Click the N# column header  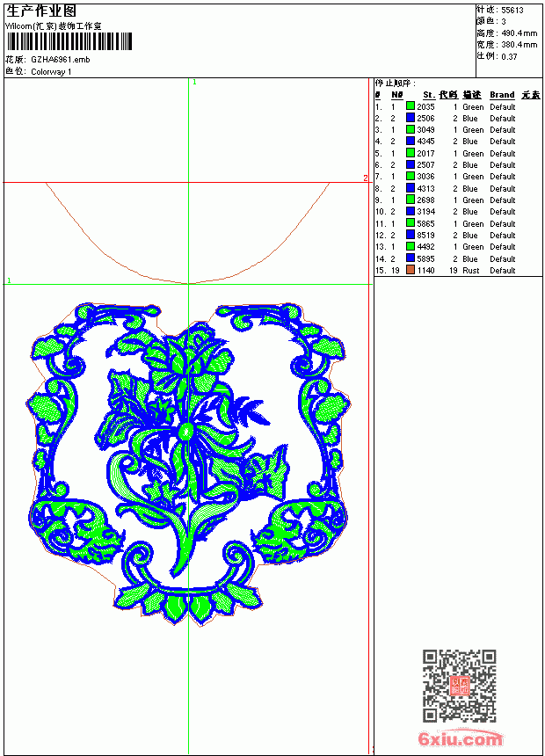(x=397, y=95)
